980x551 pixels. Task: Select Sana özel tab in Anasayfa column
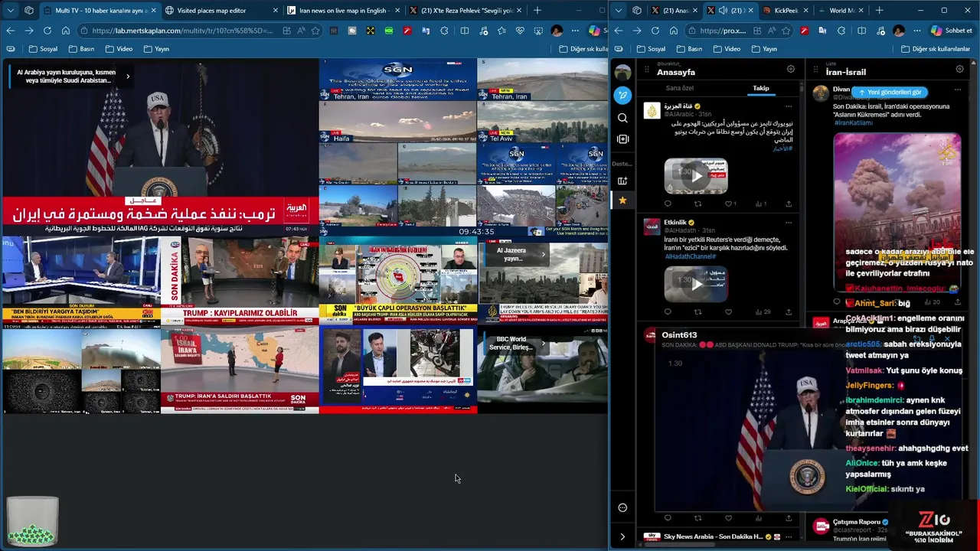click(x=679, y=88)
